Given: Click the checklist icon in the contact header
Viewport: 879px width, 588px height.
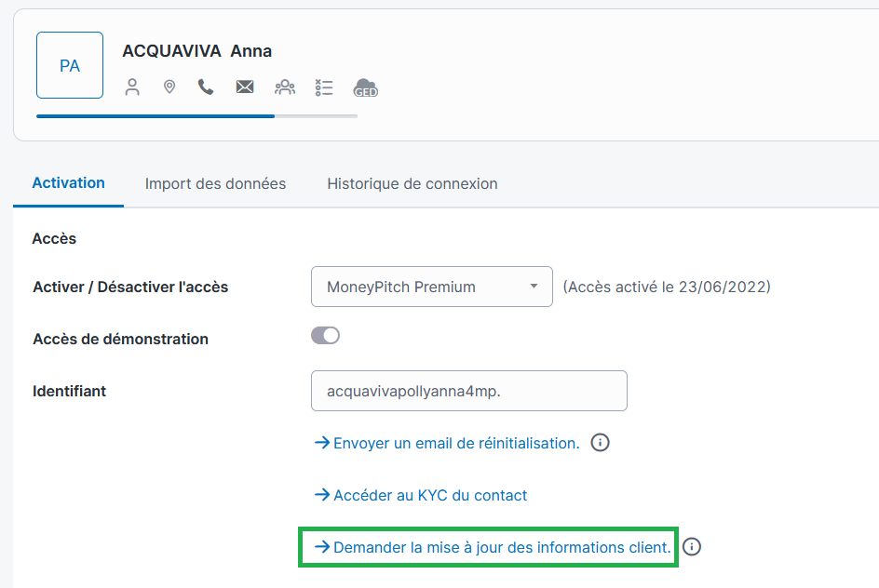Looking at the screenshot, I should click(x=324, y=87).
